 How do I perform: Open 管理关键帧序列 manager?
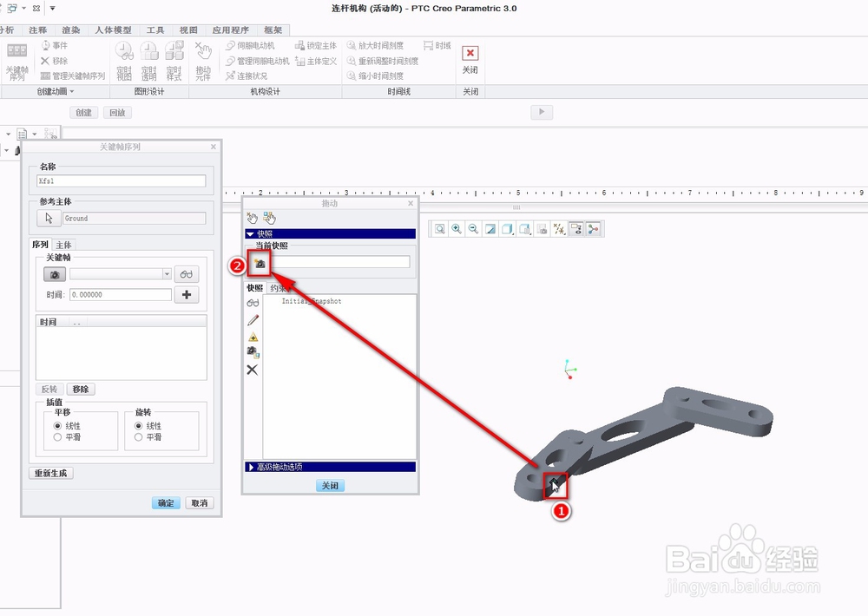click(73, 75)
